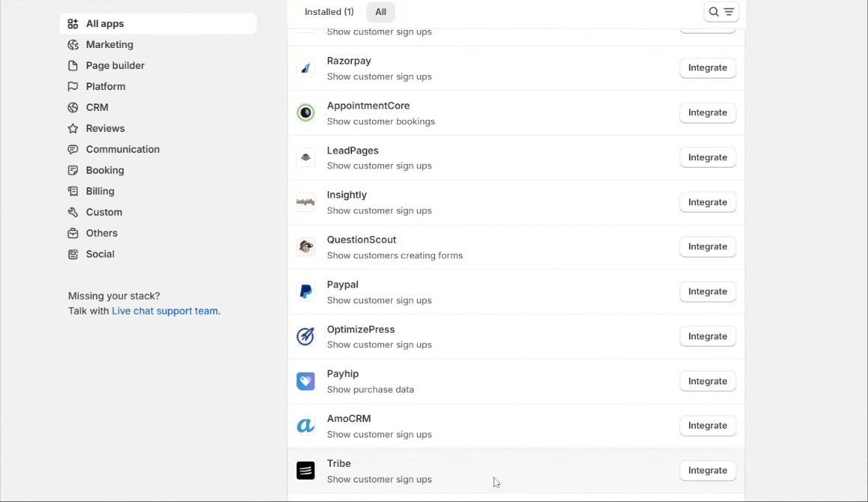Click the OptimizePress app name
This screenshot has height=502, width=868.
pos(361,330)
